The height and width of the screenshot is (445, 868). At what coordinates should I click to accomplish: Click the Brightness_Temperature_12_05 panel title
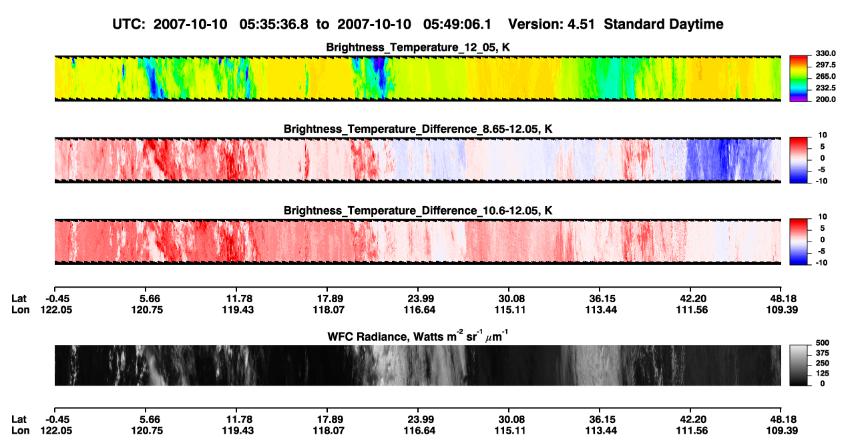click(x=417, y=47)
